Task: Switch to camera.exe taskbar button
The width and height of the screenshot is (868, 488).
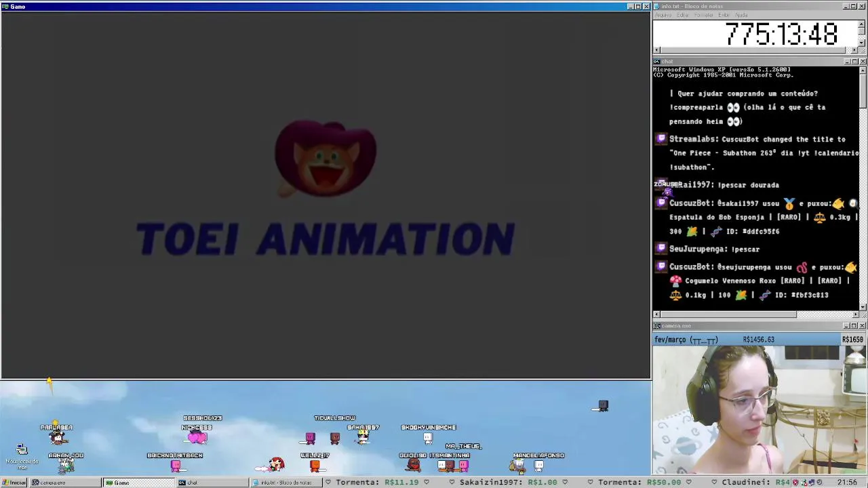Action: [66, 483]
